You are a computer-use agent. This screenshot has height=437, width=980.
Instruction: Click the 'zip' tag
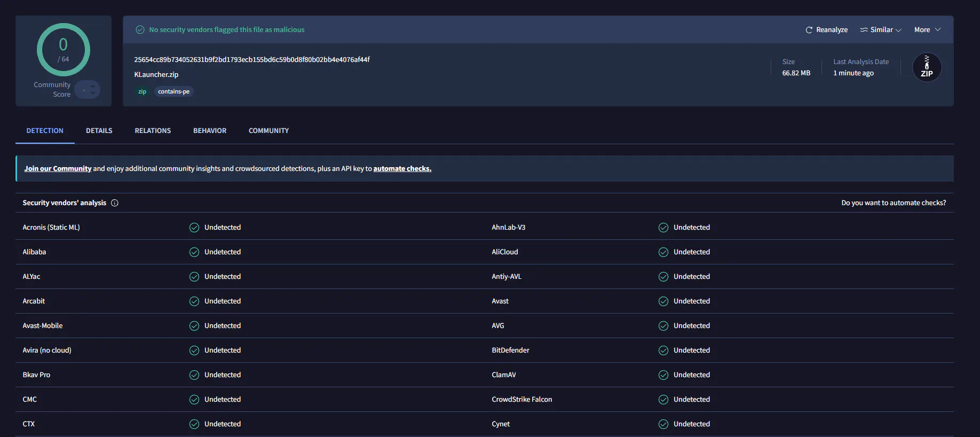[142, 92]
